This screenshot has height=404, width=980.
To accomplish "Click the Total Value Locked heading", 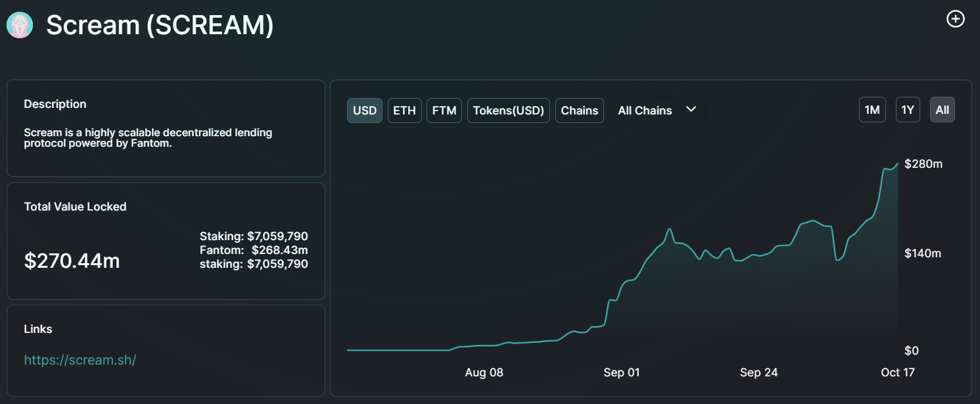I will point(76,207).
